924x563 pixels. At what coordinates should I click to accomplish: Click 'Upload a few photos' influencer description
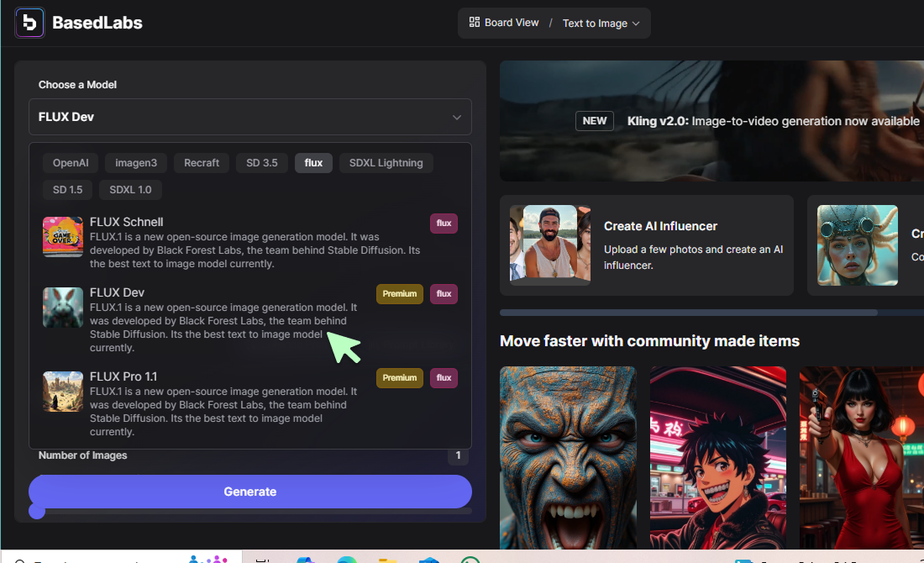click(694, 257)
